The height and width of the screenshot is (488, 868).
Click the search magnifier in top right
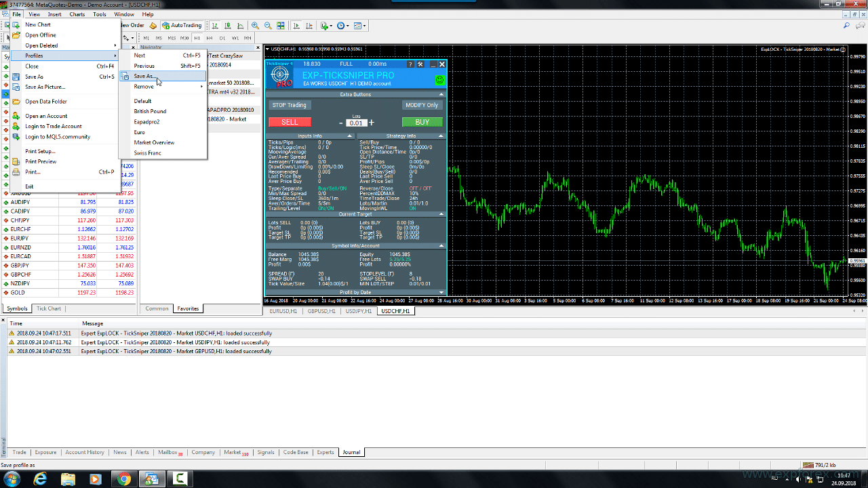coord(846,26)
